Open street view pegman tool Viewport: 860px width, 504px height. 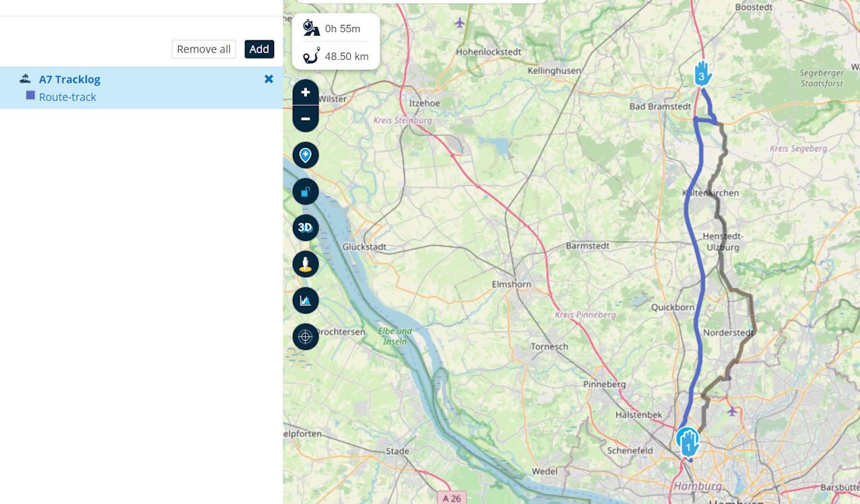[x=305, y=264]
